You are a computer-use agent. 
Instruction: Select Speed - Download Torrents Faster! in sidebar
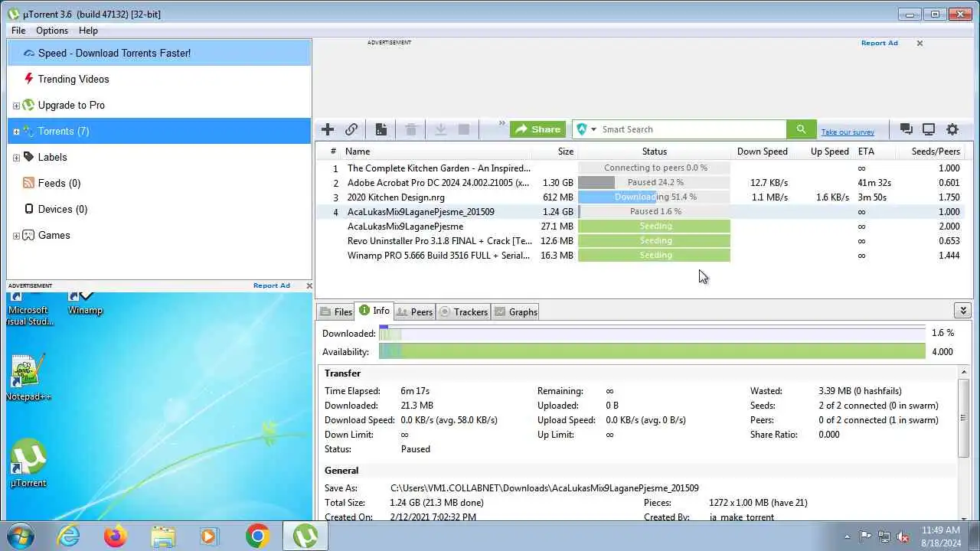tap(159, 53)
